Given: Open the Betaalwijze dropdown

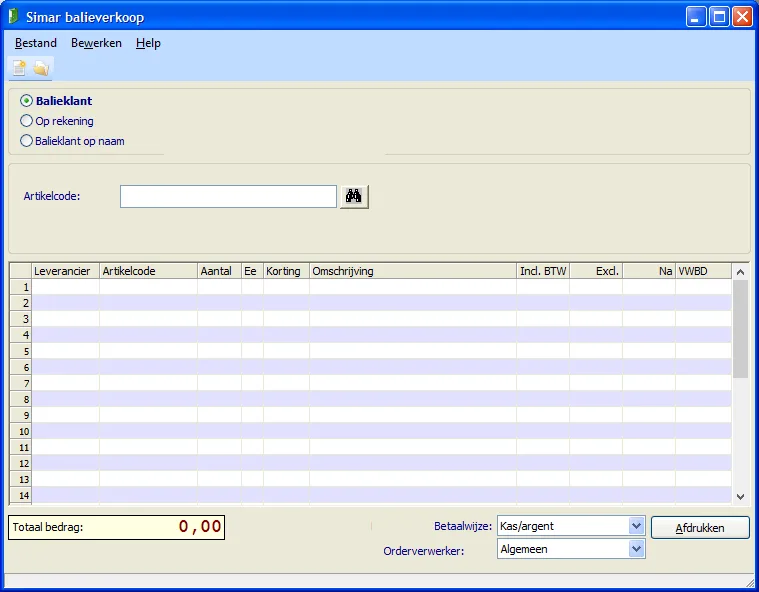Looking at the screenshot, I should [x=636, y=526].
